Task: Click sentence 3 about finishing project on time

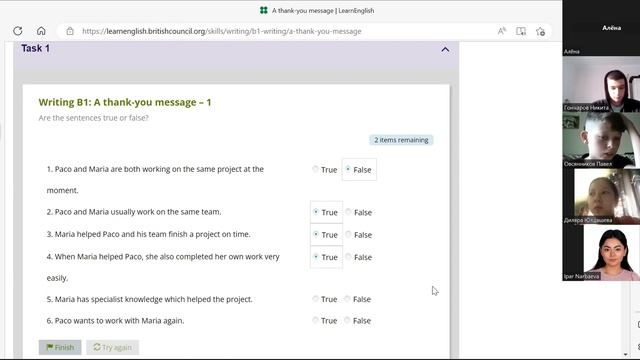Action: 149,234
